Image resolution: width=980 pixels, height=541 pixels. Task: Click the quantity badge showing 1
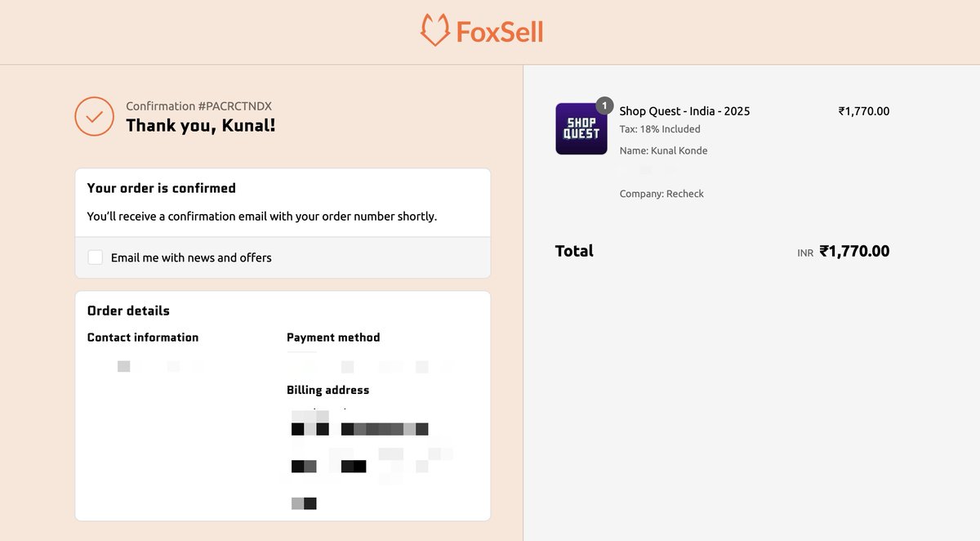(604, 105)
